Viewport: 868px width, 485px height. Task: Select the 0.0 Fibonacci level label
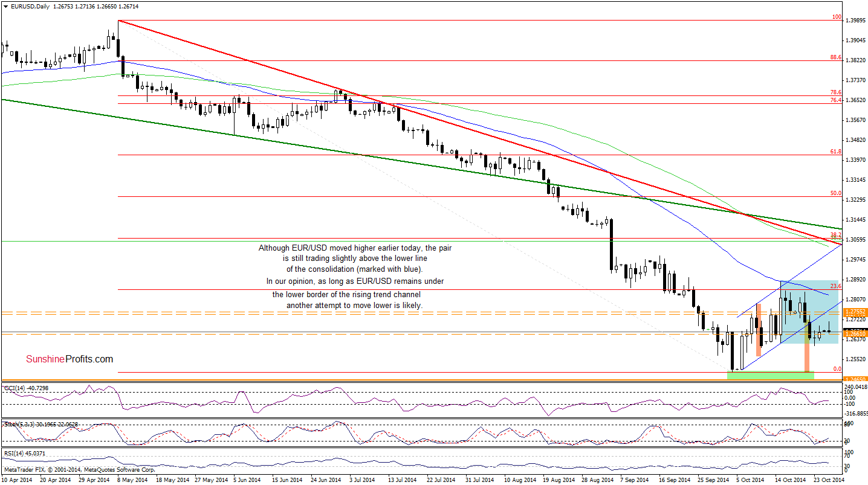click(837, 368)
